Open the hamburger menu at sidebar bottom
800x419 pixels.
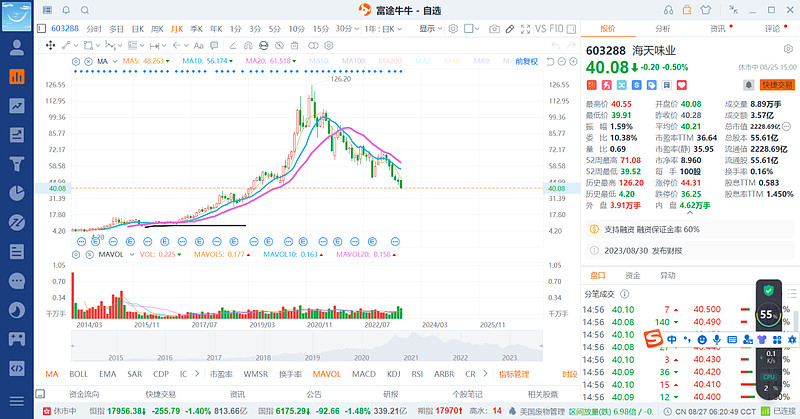coord(17,401)
